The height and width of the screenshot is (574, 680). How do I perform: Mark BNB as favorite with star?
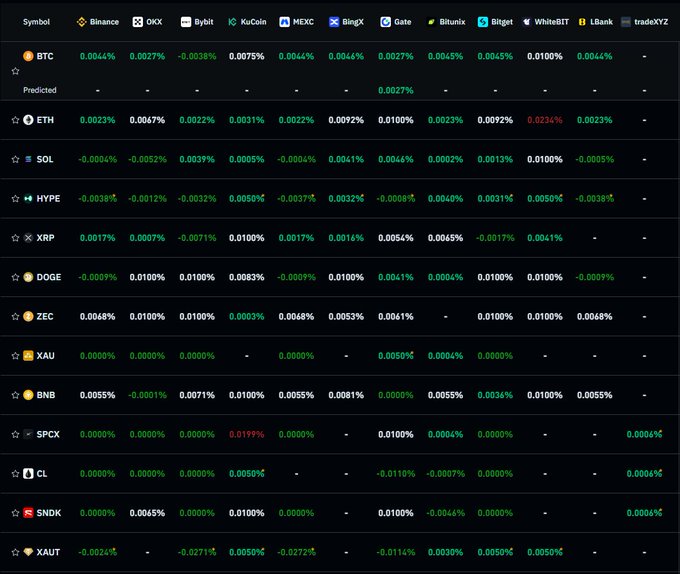click(x=16, y=395)
